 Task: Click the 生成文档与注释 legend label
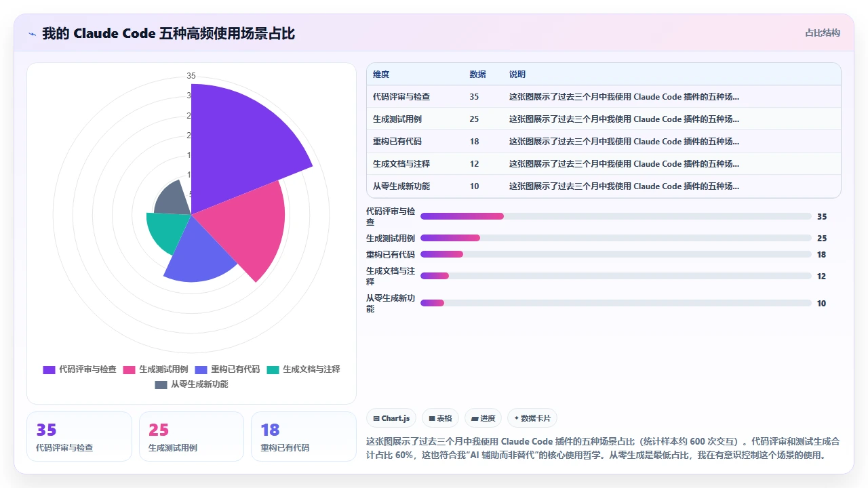311,369
